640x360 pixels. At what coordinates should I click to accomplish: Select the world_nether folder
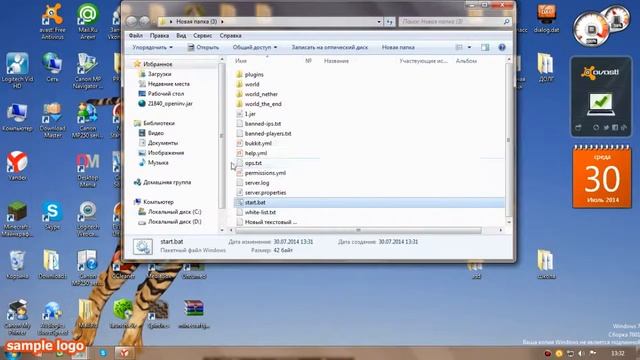click(261, 94)
